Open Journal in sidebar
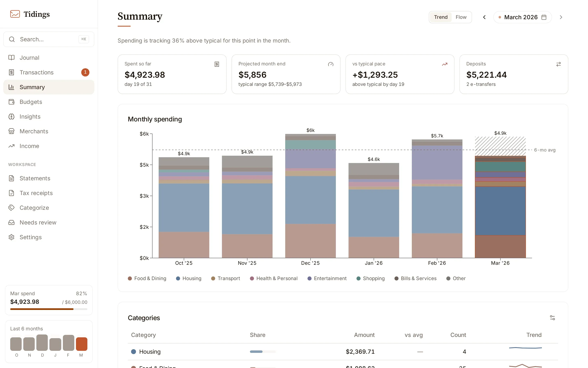Viewport: 588px width, 368px height. [49, 58]
